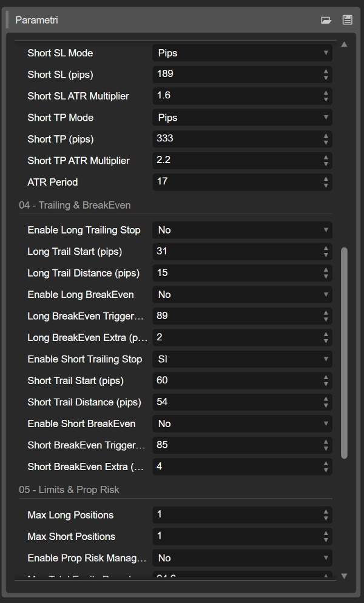Viewport: 364px width, 603px height.
Task: Expand Enable Prop Risk Management dropdown
Action: click(x=242, y=558)
